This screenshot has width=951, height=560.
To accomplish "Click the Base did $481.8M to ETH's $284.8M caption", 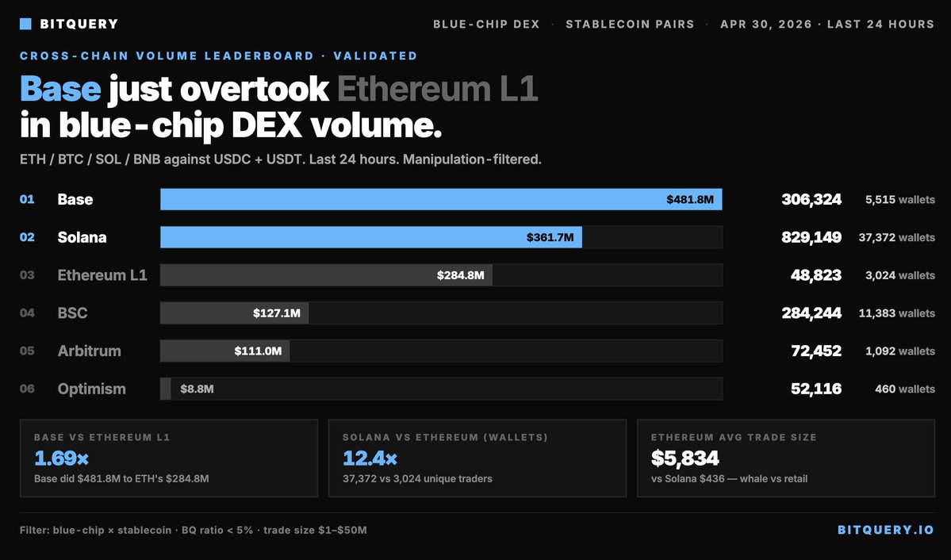I will 121,479.
